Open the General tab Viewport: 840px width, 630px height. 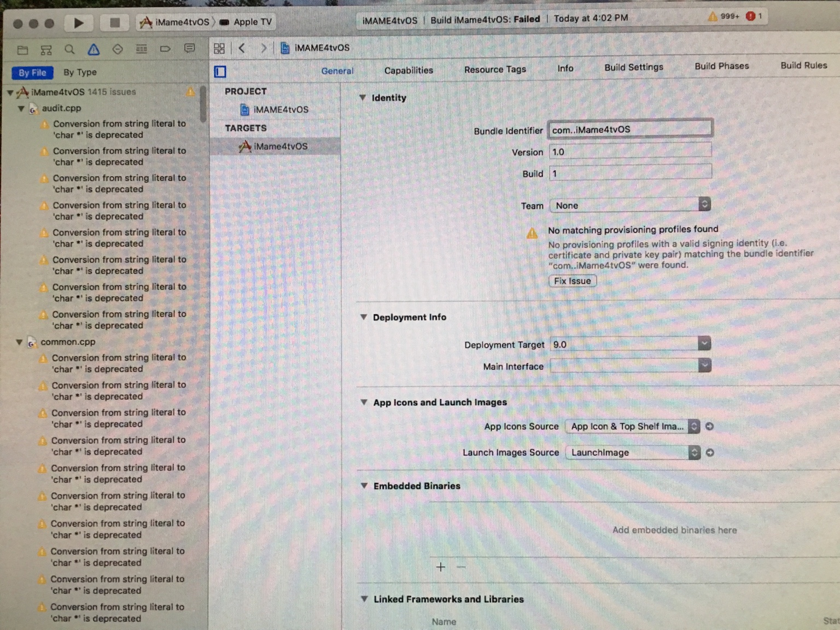337,71
